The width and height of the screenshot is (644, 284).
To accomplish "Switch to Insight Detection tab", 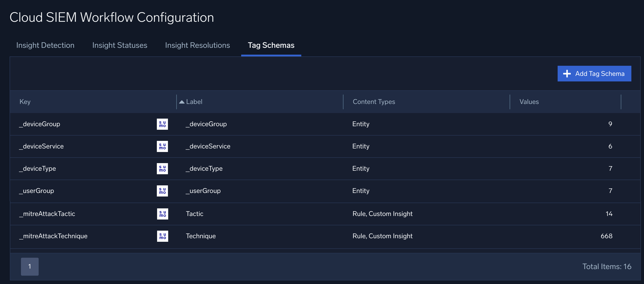I will click(45, 45).
